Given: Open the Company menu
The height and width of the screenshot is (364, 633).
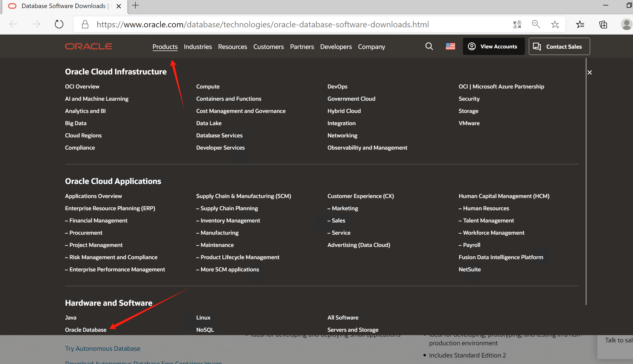Looking at the screenshot, I should 372,47.
